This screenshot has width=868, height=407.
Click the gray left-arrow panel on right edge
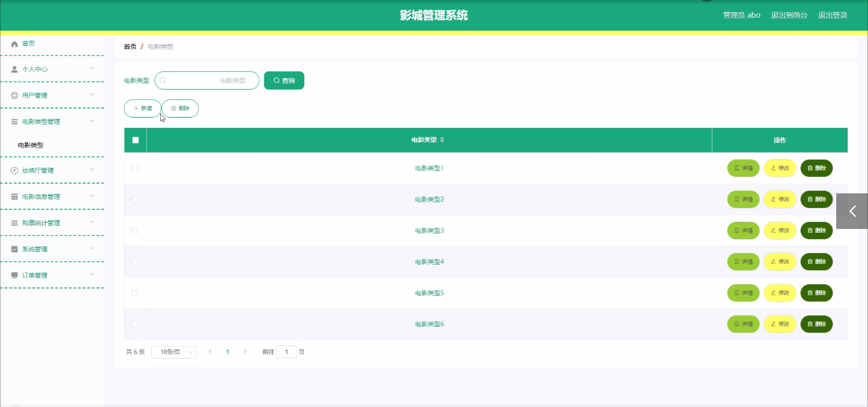coord(852,211)
